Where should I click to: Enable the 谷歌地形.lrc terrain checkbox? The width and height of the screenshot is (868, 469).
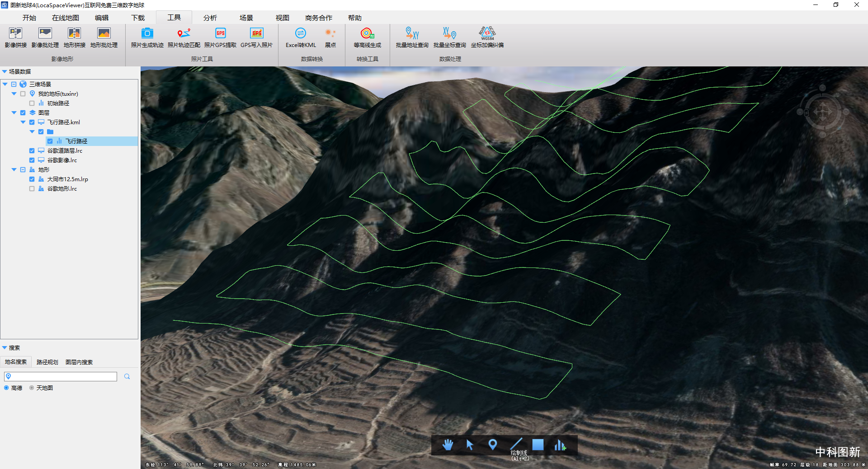pos(32,189)
